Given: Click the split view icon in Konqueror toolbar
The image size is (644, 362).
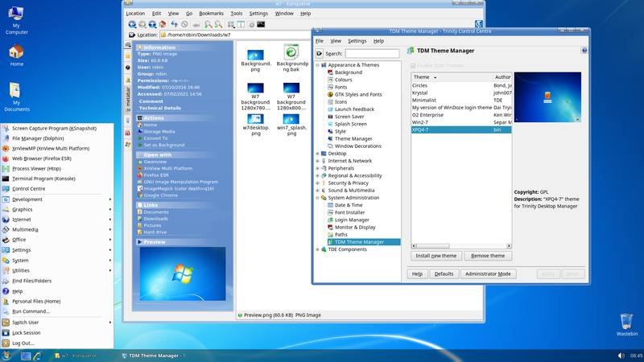Looking at the screenshot, I should tap(241, 25).
